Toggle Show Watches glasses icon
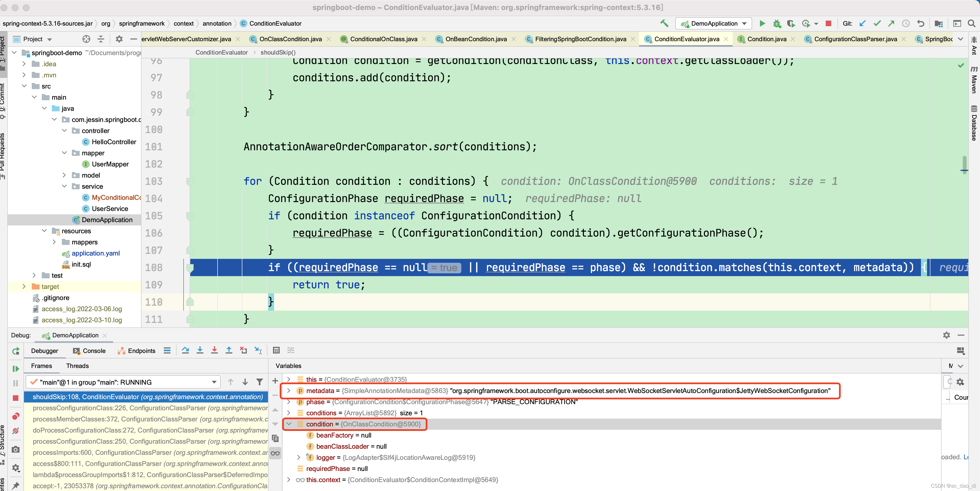Viewport: 980px width, 491px height. click(x=275, y=453)
